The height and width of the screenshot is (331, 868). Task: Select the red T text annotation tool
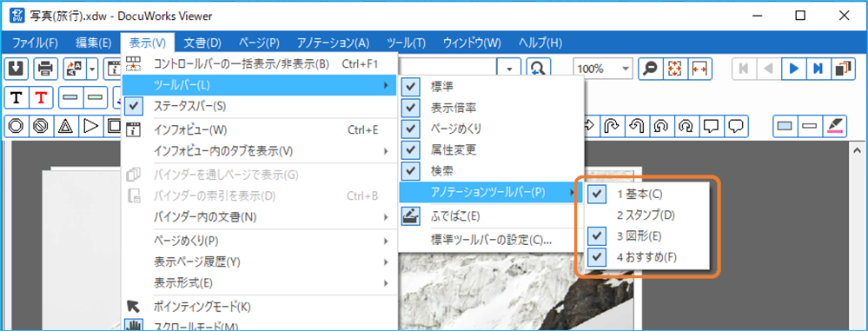pyautogui.click(x=41, y=98)
